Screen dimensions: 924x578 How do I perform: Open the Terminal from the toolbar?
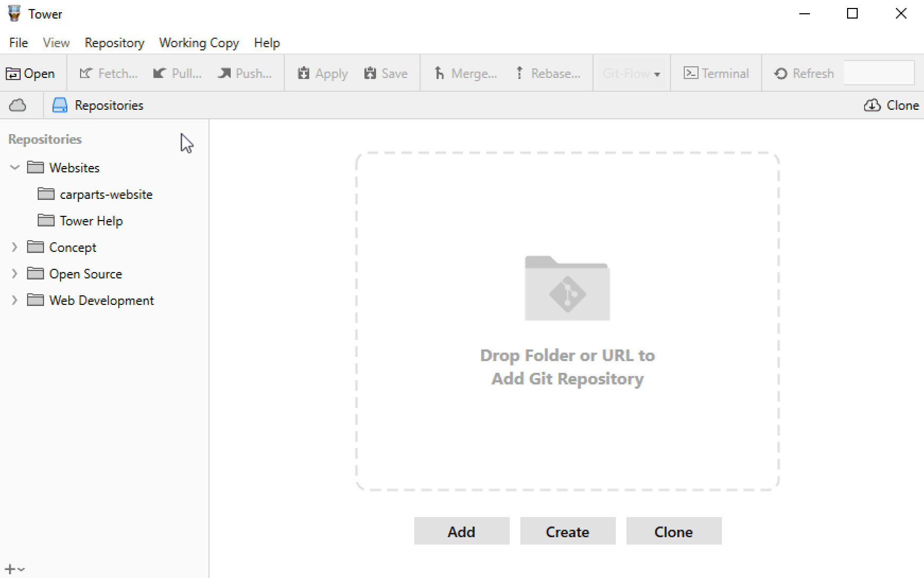(x=716, y=74)
